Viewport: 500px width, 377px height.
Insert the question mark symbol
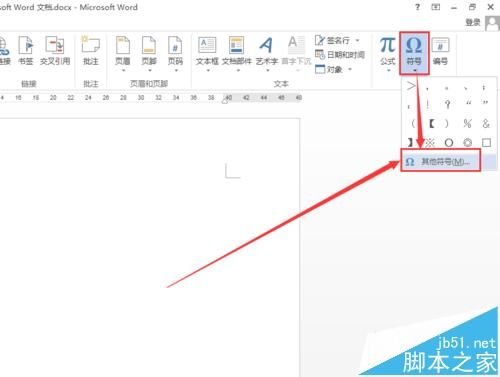pyautogui.click(x=448, y=105)
